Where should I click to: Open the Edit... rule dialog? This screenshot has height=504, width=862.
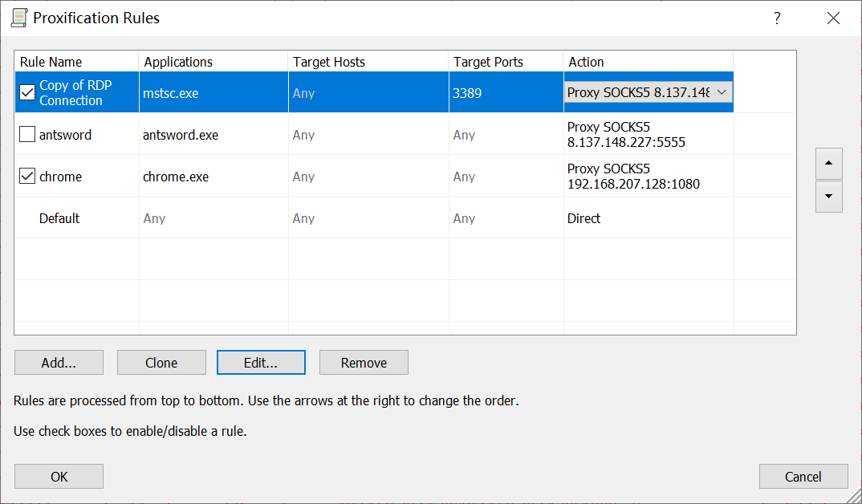(x=261, y=363)
